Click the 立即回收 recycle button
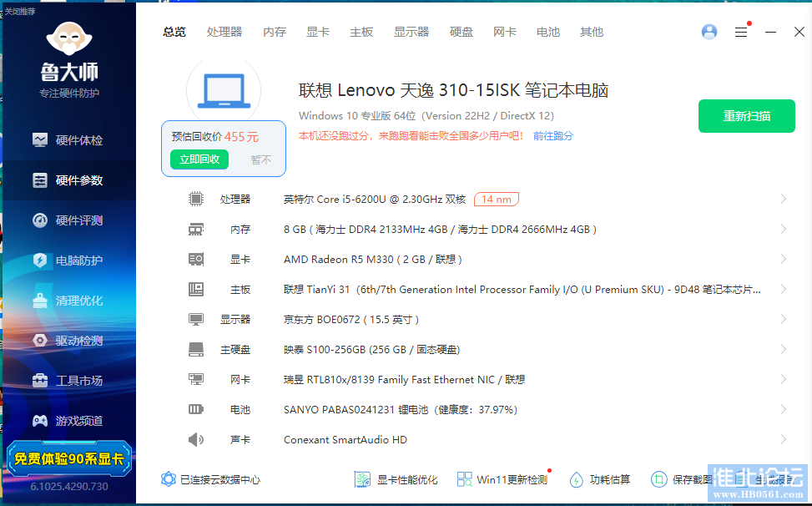The image size is (812, 506). point(199,159)
